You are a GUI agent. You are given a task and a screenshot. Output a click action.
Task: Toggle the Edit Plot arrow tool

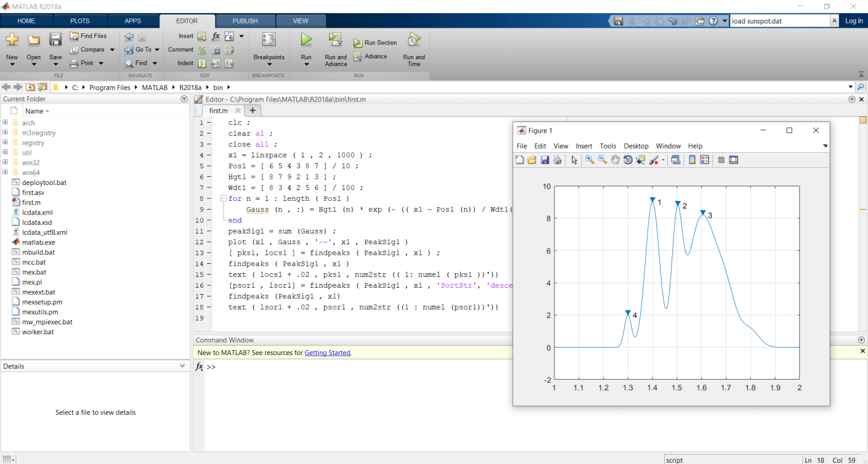point(574,160)
